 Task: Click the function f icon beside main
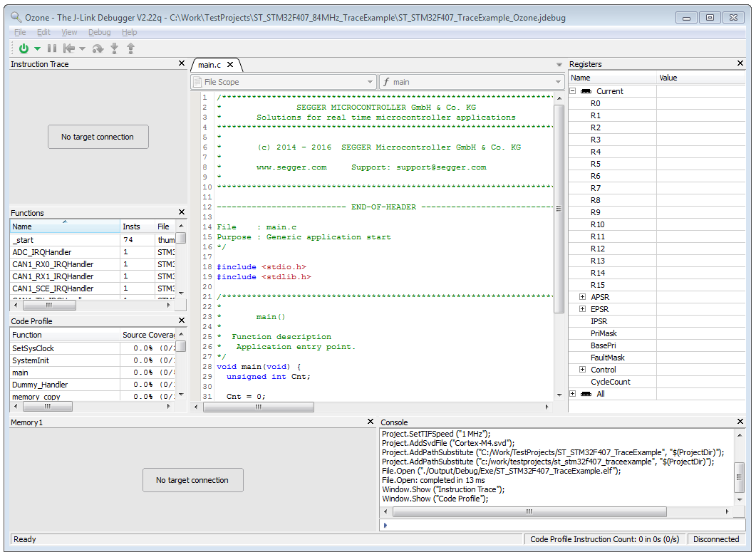(386, 82)
